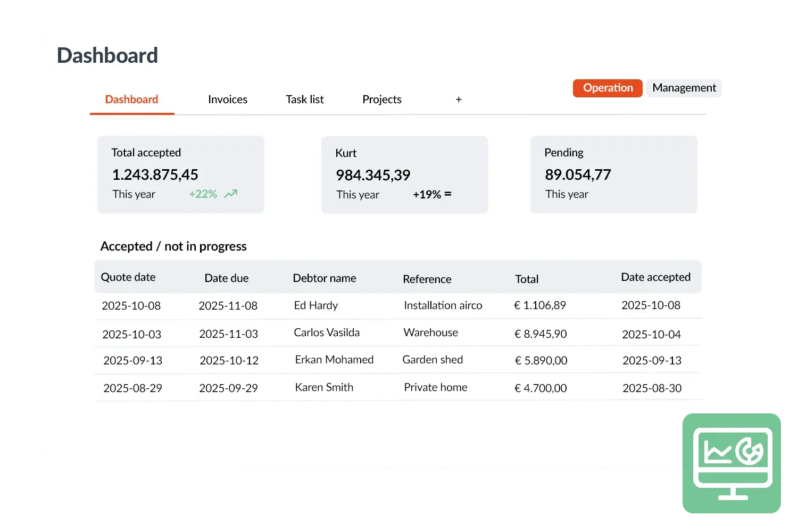Switch to Operation view
Viewport: 798px width, 532px height.
point(608,88)
